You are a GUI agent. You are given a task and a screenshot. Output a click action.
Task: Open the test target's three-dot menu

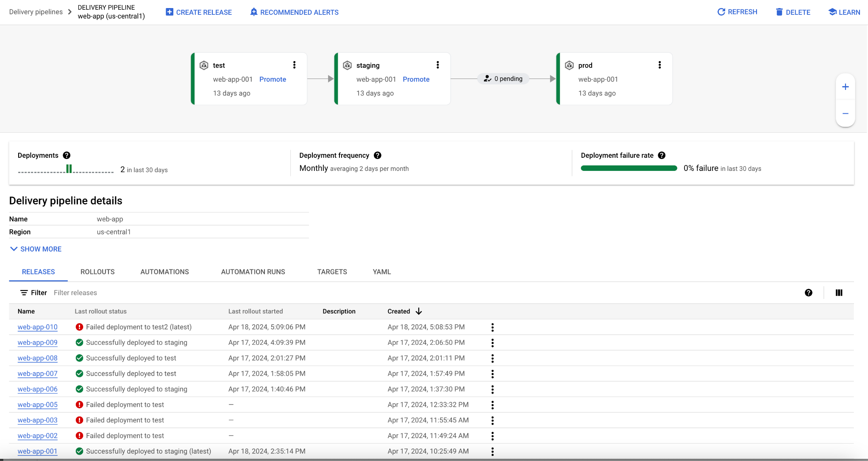coord(294,65)
